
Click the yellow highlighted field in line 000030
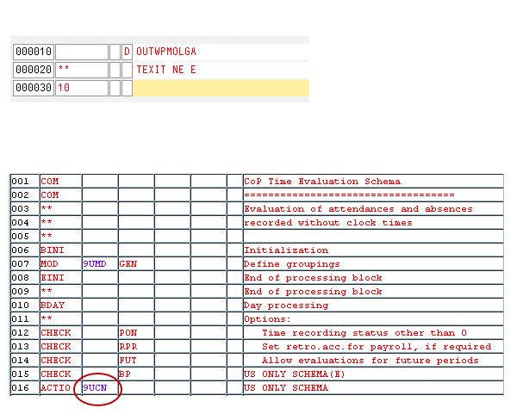221,88
